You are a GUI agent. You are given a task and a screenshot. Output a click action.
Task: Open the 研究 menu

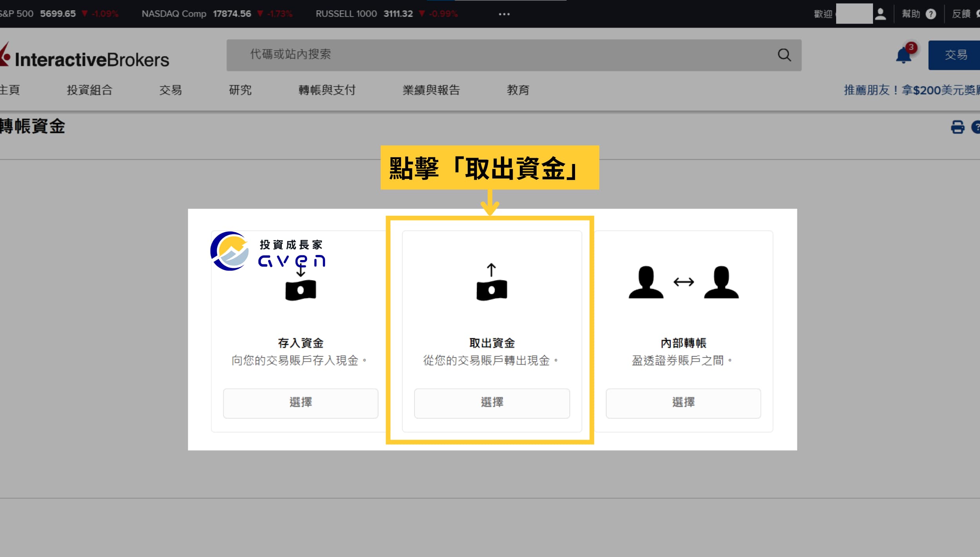coord(240,90)
